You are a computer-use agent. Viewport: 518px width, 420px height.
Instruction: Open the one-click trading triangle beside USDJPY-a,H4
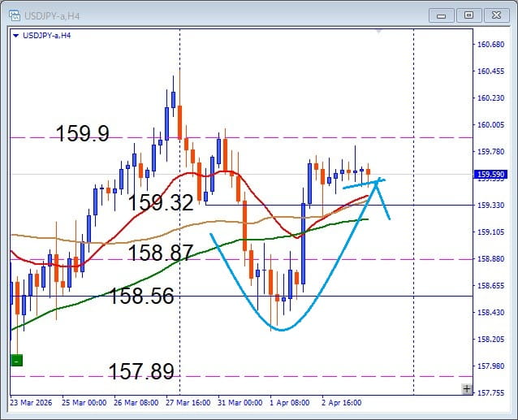[x=16, y=35]
